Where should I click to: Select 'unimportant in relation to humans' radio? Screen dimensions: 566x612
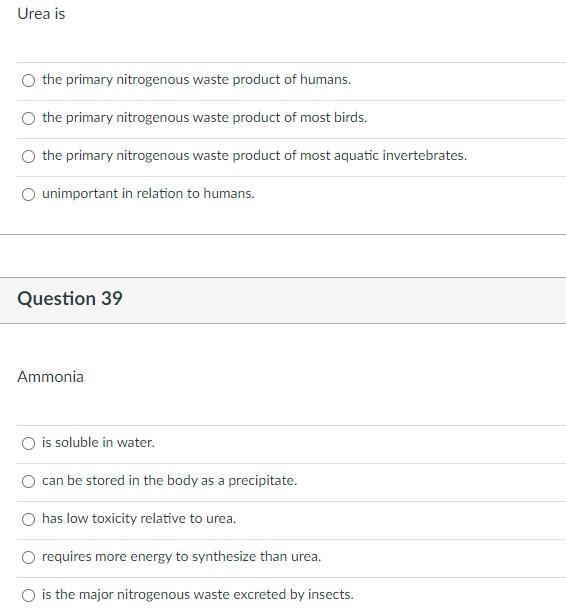[x=28, y=194]
